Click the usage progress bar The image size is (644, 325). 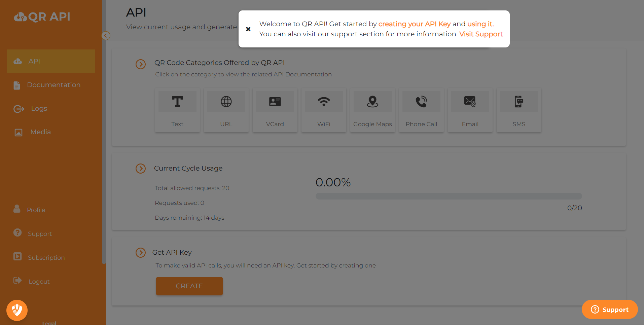pyautogui.click(x=449, y=196)
